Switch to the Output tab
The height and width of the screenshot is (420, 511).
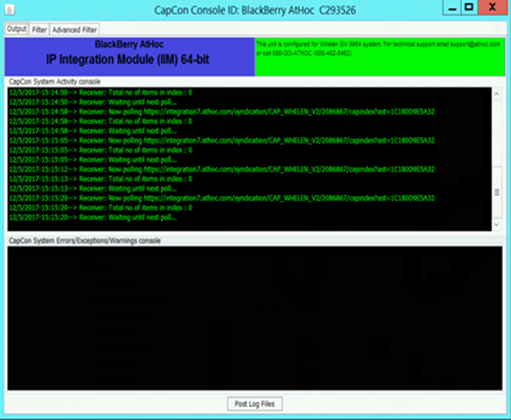(17, 29)
